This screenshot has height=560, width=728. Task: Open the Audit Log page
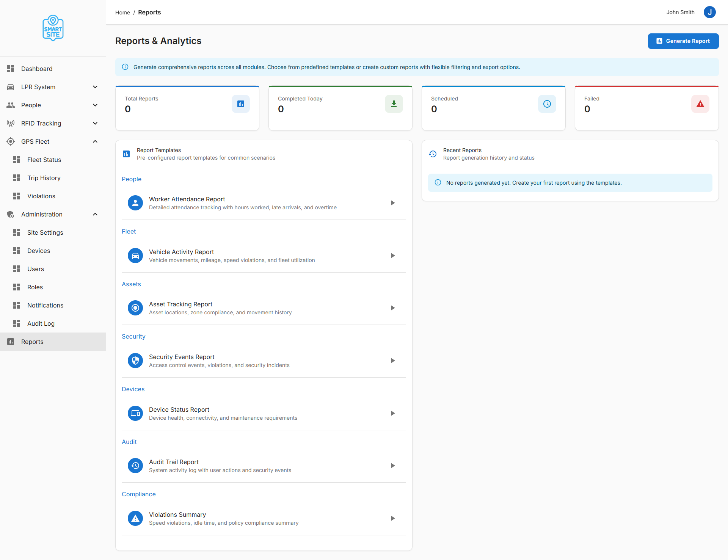(41, 323)
